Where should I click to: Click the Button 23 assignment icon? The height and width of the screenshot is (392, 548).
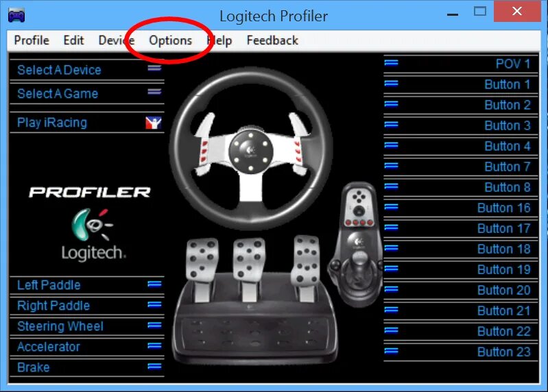[392, 351]
